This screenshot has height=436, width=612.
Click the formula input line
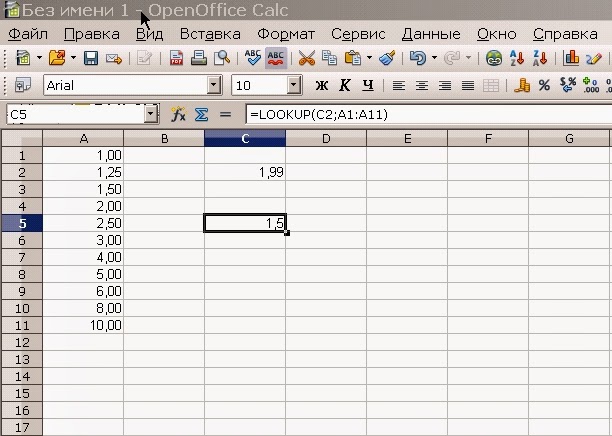tap(429, 115)
